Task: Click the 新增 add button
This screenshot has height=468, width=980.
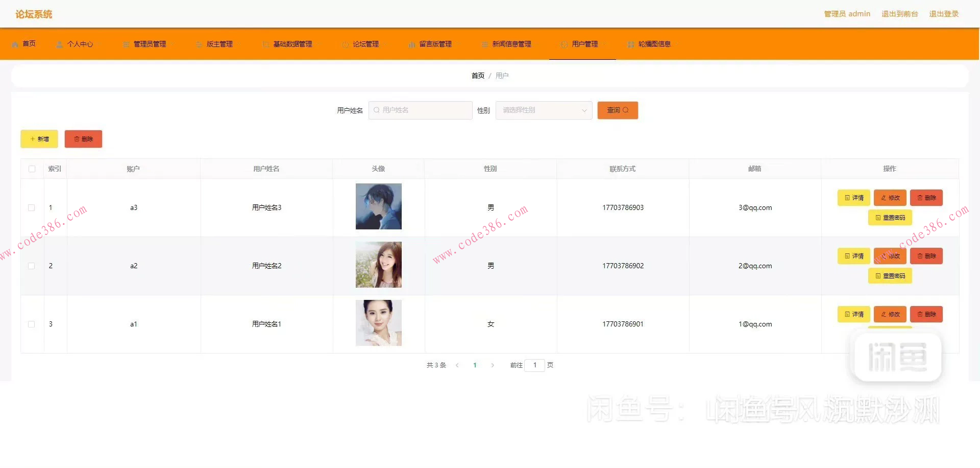Action: coord(39,138)
